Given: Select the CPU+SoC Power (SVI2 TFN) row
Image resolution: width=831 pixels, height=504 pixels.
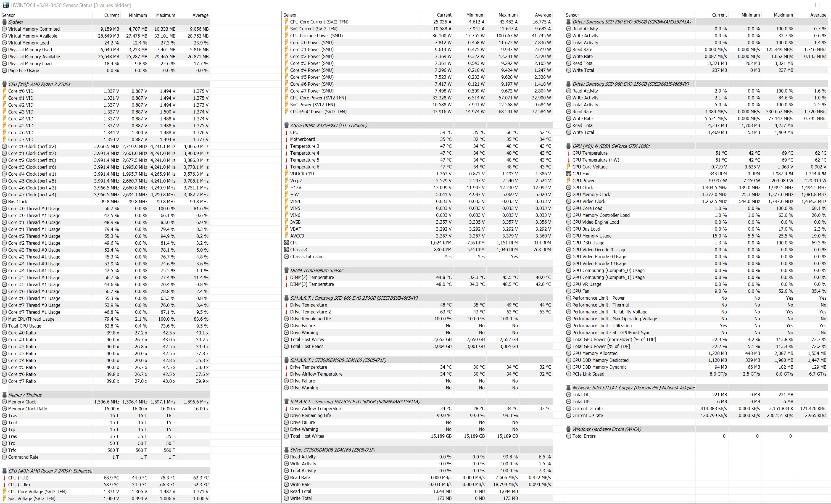Looking at the screenshot, I should point(418,112).
